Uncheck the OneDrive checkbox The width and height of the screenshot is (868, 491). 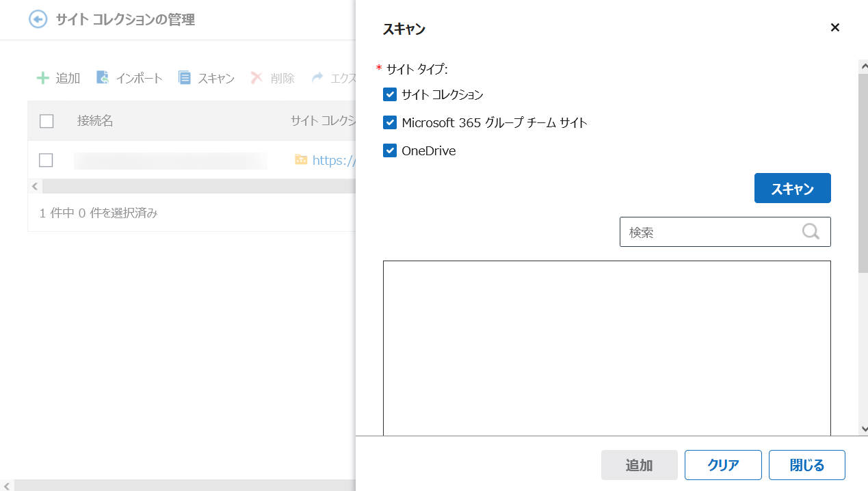click(390, 150)
